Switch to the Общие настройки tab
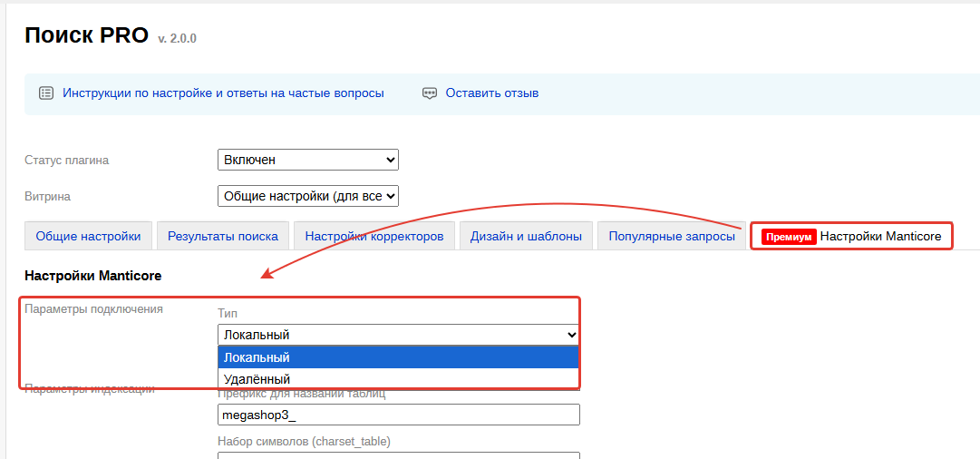This screenshot has width=980, height=459. (88, 236)
